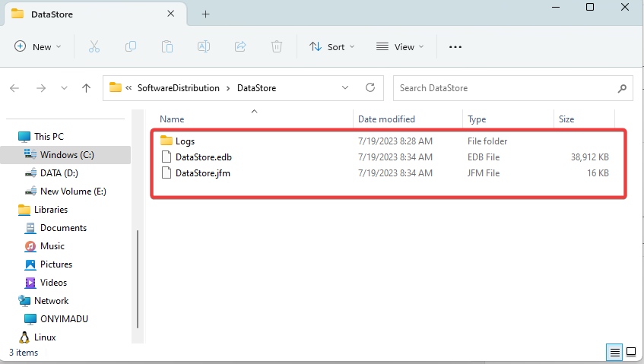
Task: Select the DataStore.edb file
Action: 204,157
